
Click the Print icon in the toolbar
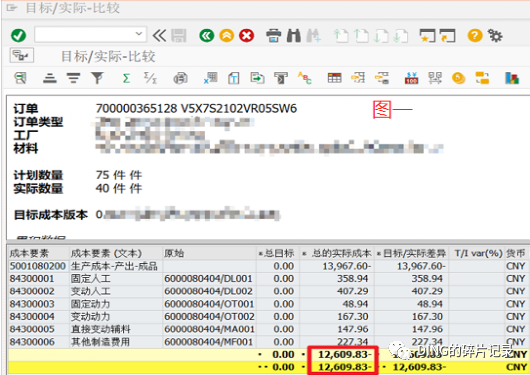pos(273,36)
